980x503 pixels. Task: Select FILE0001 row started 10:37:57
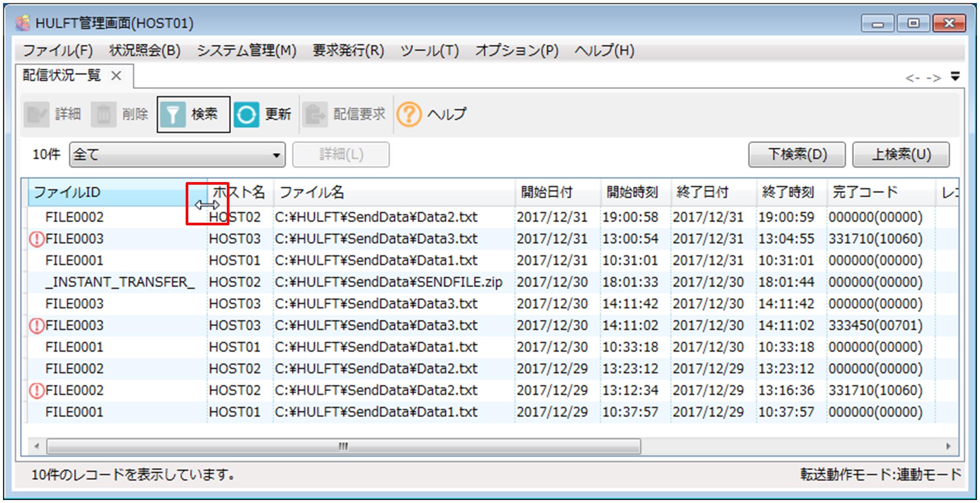click(493, 412)
